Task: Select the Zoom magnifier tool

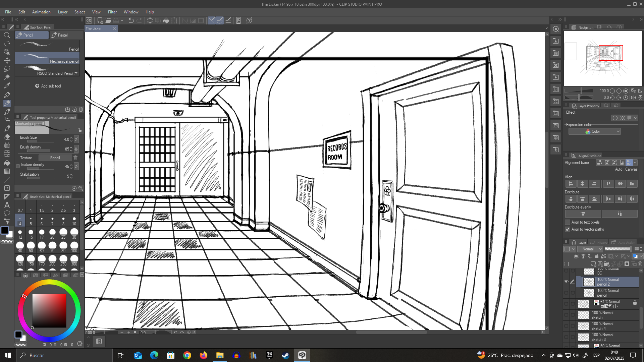Action: tap(7, 35)
